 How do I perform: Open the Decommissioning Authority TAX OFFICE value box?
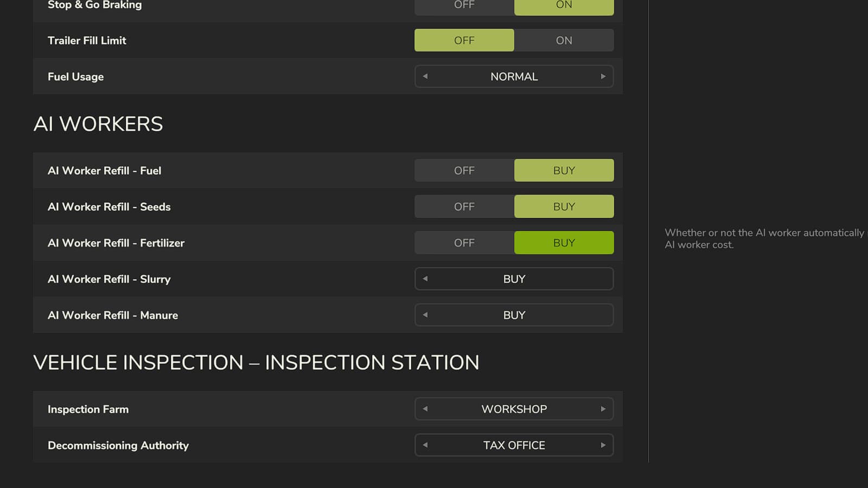tap(514, 445)
